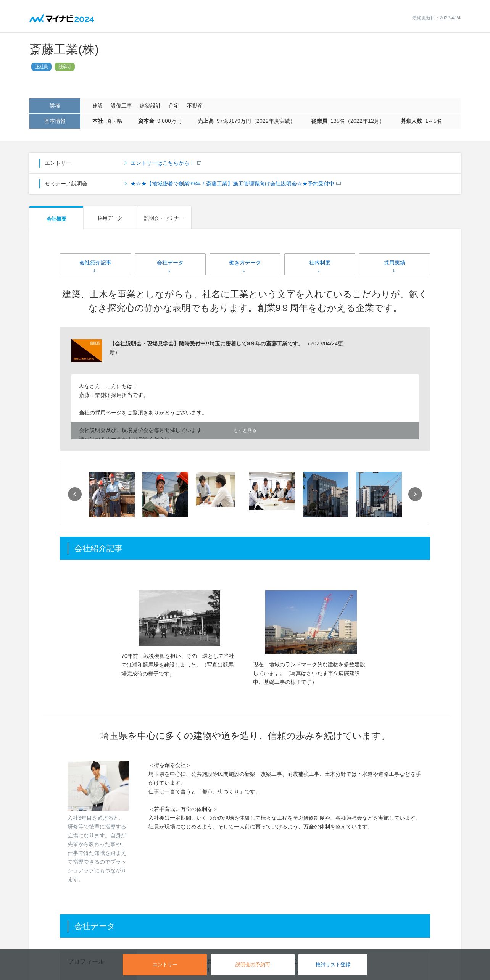Switch to the 採用データ tab

[110, 218]
